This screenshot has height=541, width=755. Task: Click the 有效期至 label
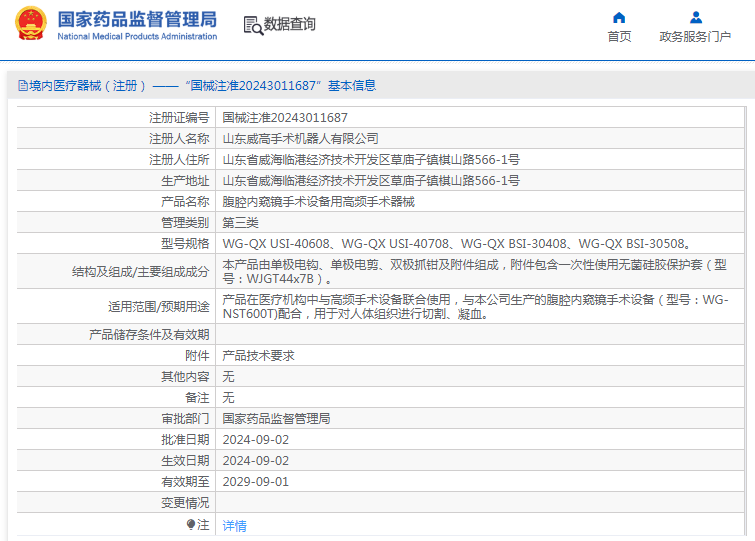coord(185,482)
